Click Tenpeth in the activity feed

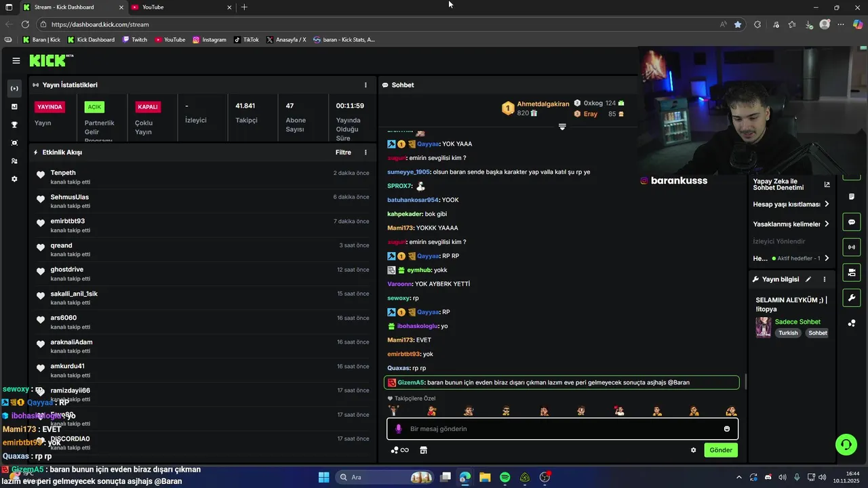click(x=63, y=173)
